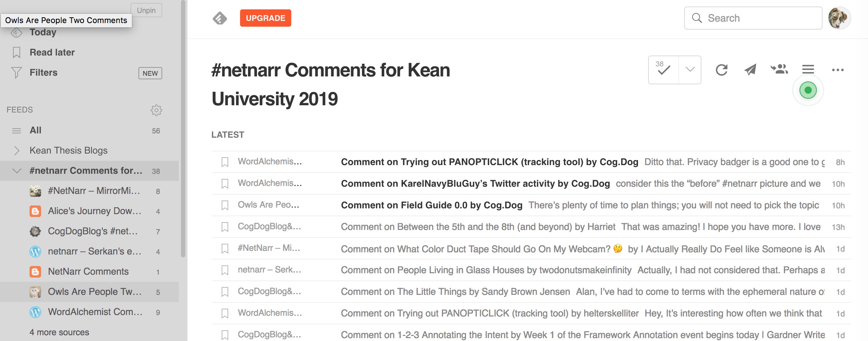Viewport: 868px width, 341px height.
Task: Collapse the #netnarr Comments category
Action: (x=17, y=170)
